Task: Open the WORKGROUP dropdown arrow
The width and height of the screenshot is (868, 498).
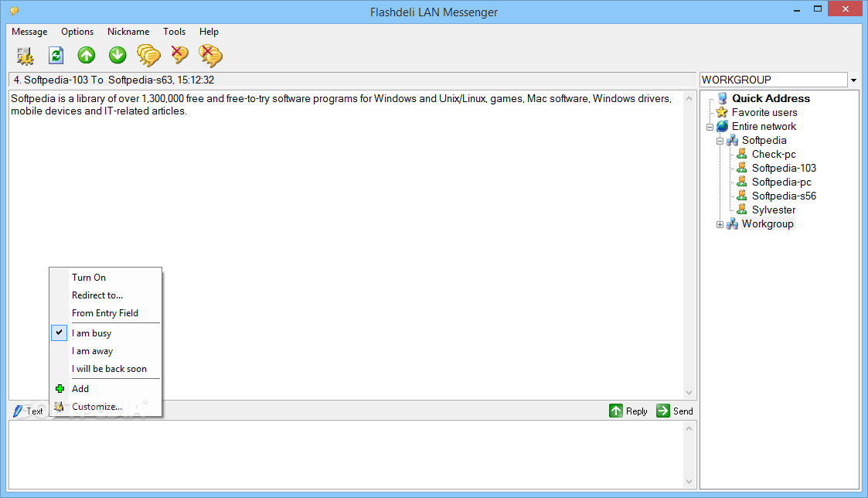Action: (853, 80)
